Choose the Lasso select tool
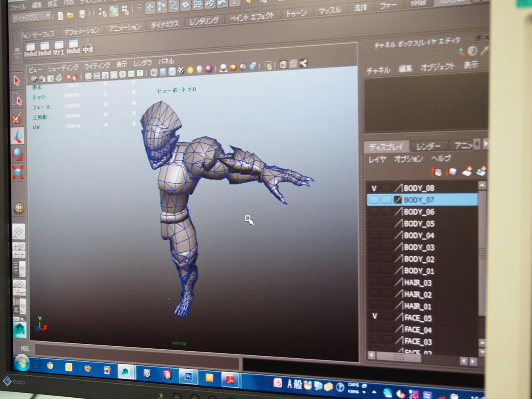Viewport: 532px width, 399px height. (x=17, y=99)
